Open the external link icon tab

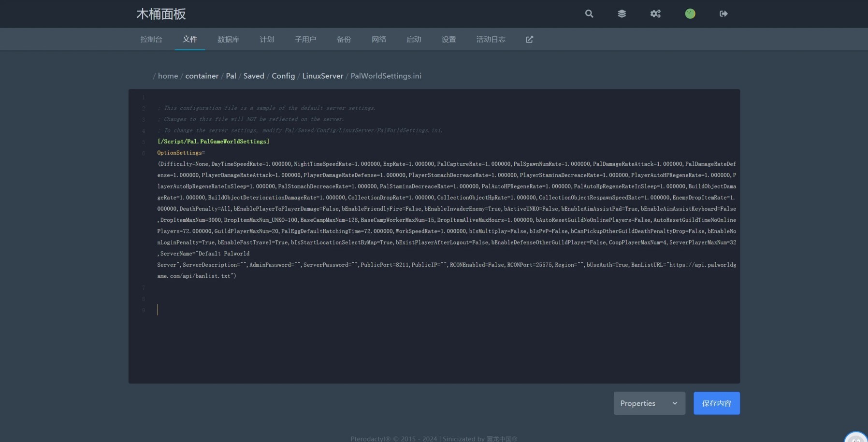[529, 39]
